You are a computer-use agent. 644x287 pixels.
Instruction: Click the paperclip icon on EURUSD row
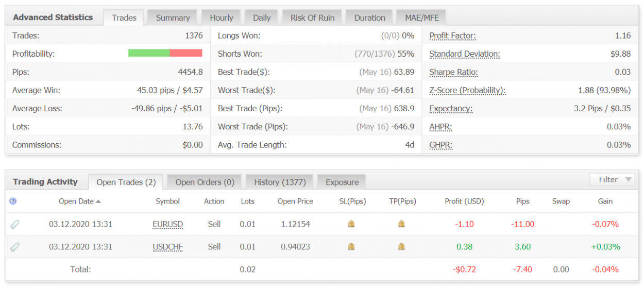pyautogui.click(x=15, y=224)
